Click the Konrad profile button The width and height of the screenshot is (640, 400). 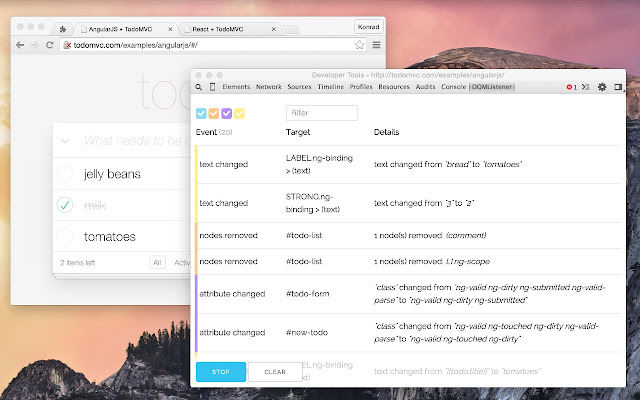pos(369,27)
